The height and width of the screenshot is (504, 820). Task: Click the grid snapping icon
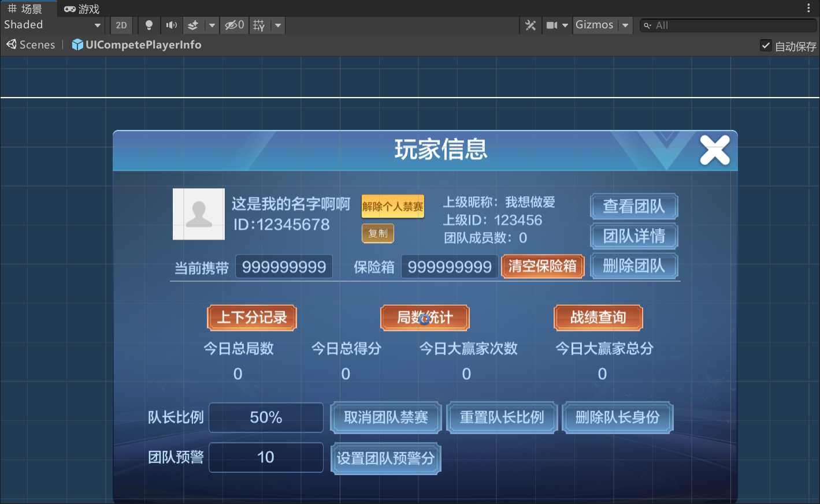tap(259, 25)
